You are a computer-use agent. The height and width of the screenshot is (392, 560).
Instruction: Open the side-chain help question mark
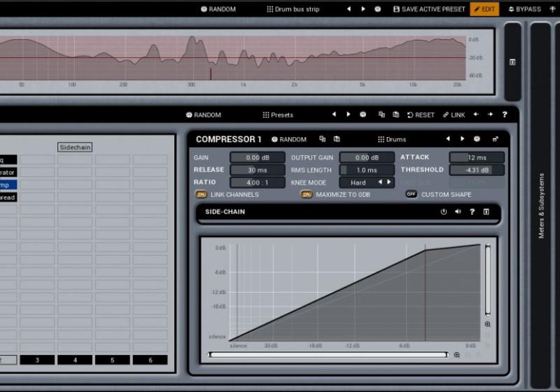(472, 211)
